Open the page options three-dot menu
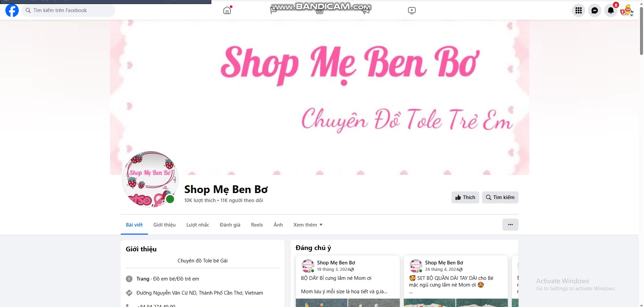Viewport: 644px width, 307px height. click(x=510, y=225)
